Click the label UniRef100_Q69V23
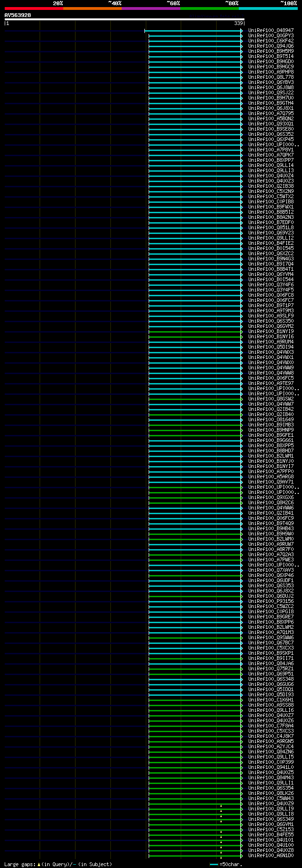The width and height of the screenshot is (302, 868). (271, 233)
